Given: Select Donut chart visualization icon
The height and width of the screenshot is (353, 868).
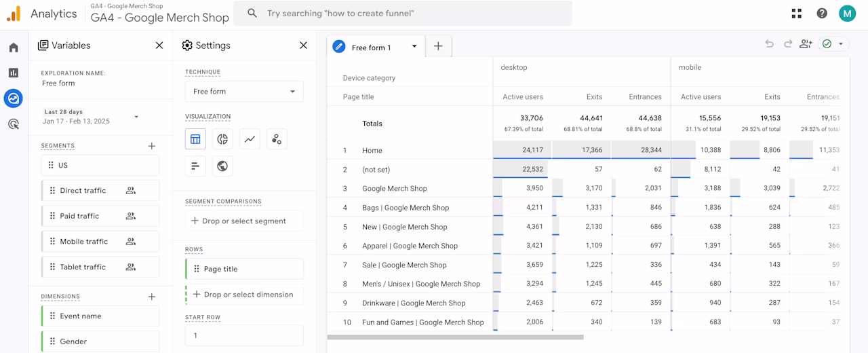Looking at the screenshot, I should coord(222,139).
